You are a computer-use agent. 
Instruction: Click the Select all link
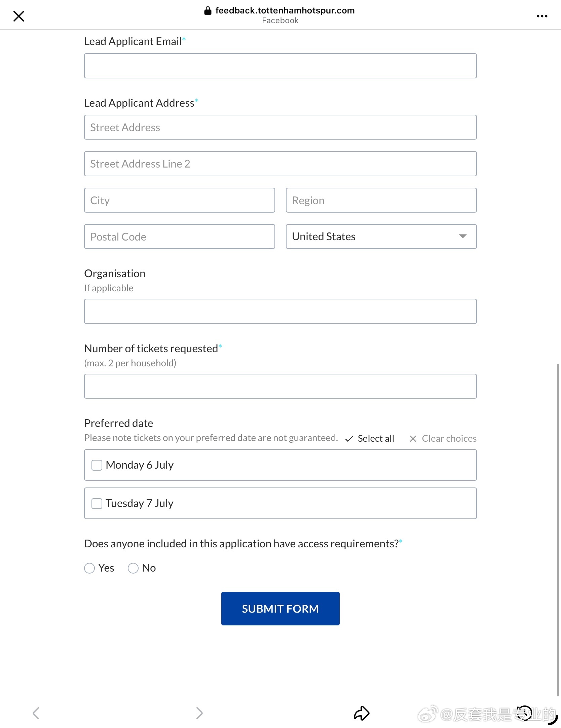pyautogui.click(x=376, y=439)
